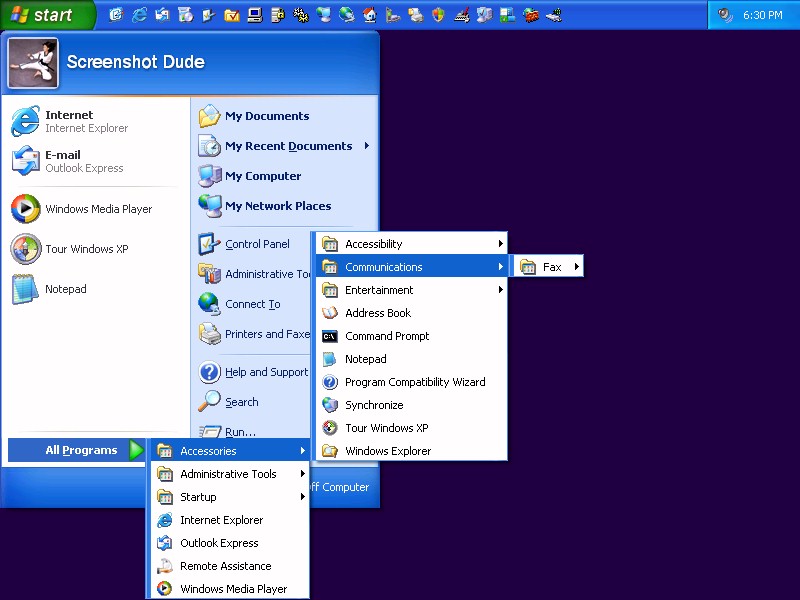Click the Program Compatibility Wizard icon

coord(330,382)
